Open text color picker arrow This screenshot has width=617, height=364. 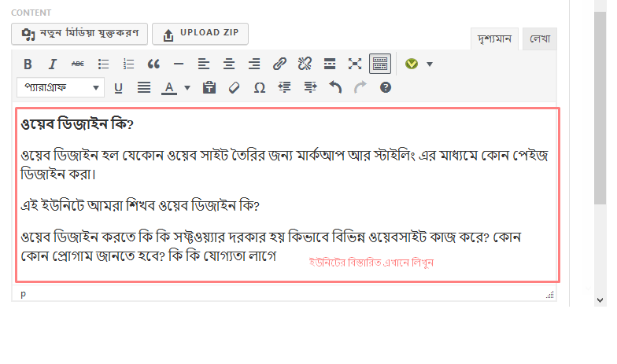click(187, 88)
